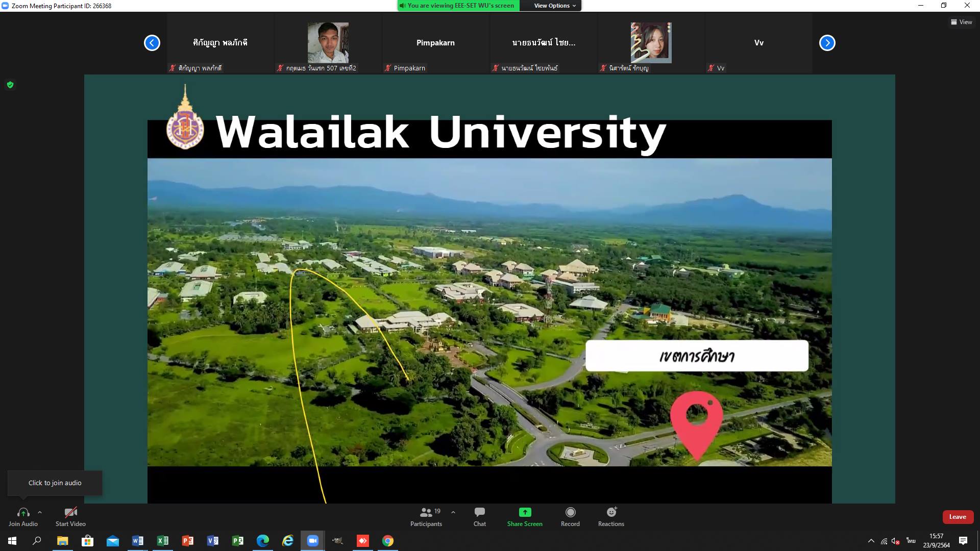Screen dimensions: 980x551
Task: Click the green encryption shield icon
Action: click(10, 85)
